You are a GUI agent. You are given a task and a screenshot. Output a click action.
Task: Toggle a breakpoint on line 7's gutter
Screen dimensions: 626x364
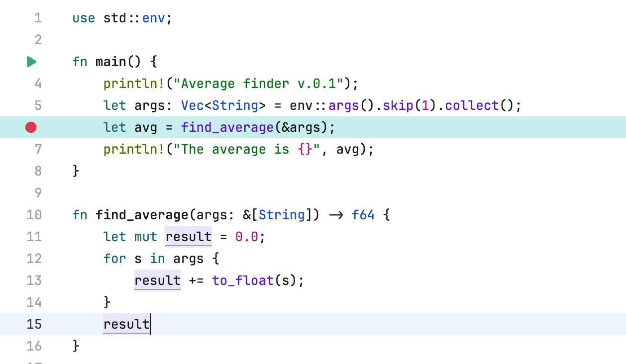[x=31, y=149]
